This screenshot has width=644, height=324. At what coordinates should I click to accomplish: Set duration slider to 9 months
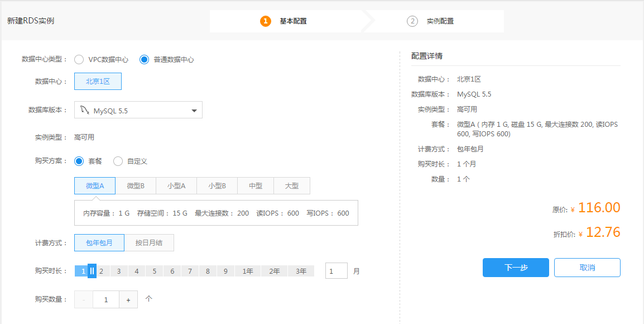click(x=226, y=271)
